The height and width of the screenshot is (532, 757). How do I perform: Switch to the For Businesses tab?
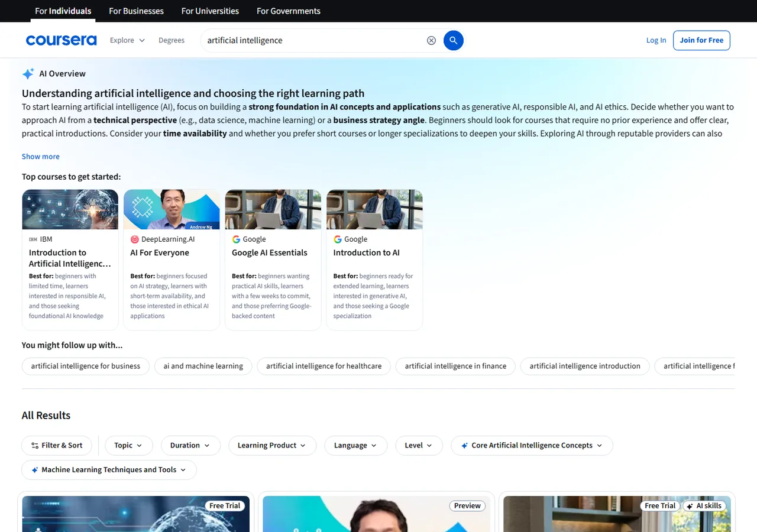tap(137, 11)
